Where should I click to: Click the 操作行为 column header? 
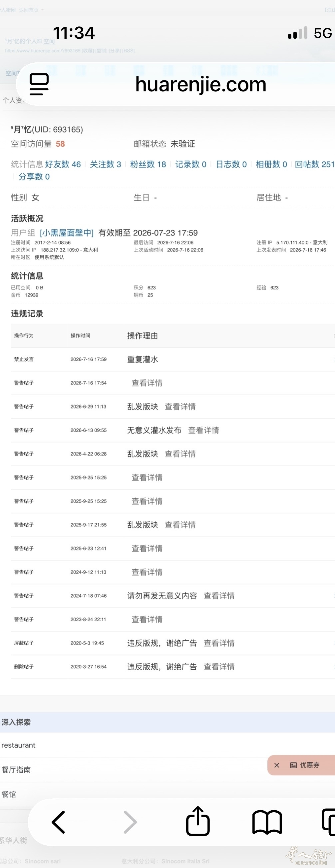tap(24, 335)
